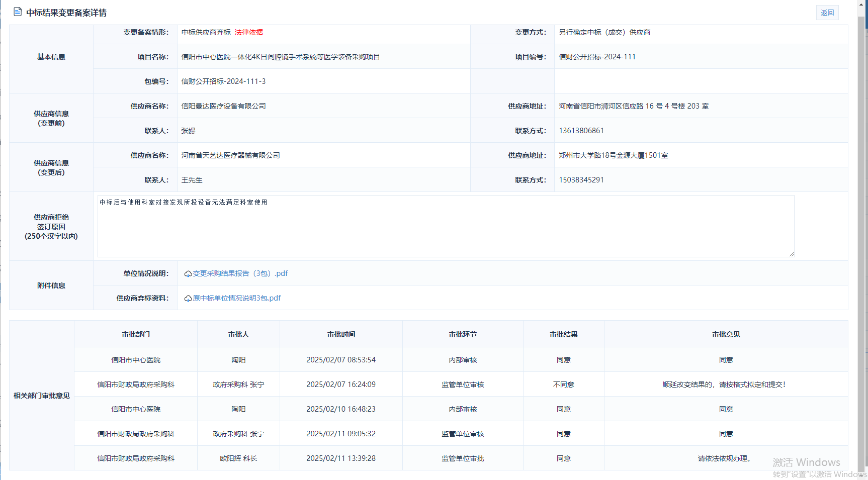The image size is (868, 480).
Task: Click the textarea resize handle corner
Action: coord(791,254)
